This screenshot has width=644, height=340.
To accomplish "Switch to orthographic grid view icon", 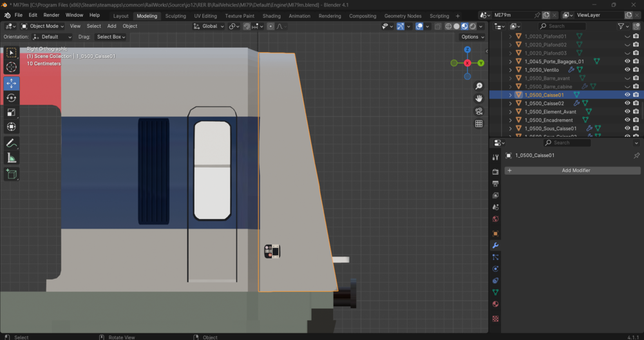I will (479, 124).
